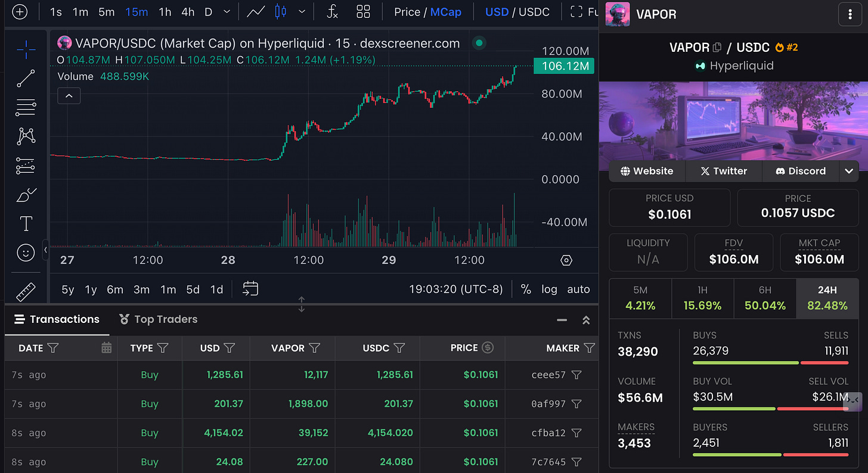The width and height of the screenshot is (868, 473).
Task: Open the time interval dropdown chevron
Action: tap(227, 12)
